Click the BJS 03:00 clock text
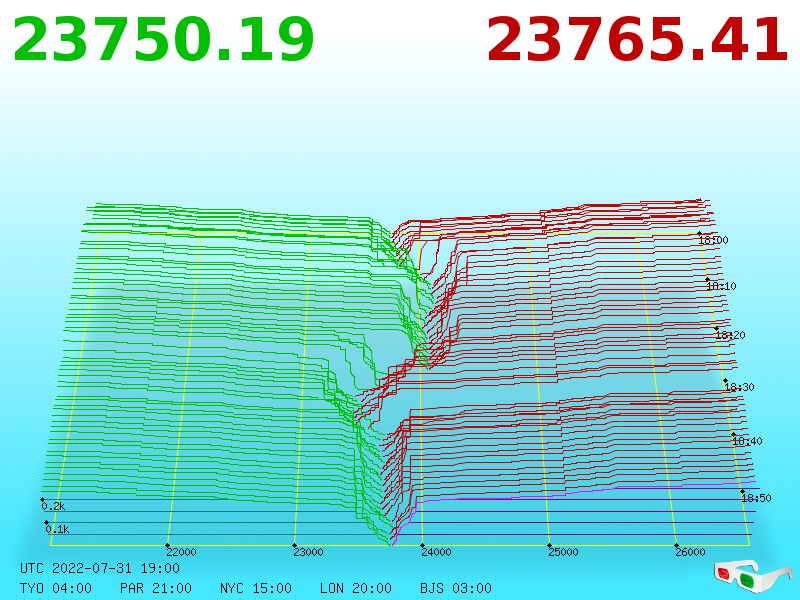 click(456, 588)
